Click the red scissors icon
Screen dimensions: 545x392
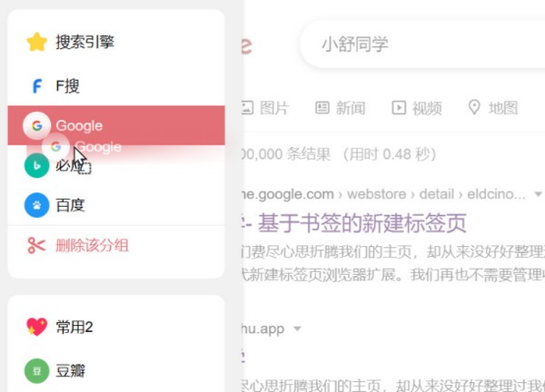[36, 246]
